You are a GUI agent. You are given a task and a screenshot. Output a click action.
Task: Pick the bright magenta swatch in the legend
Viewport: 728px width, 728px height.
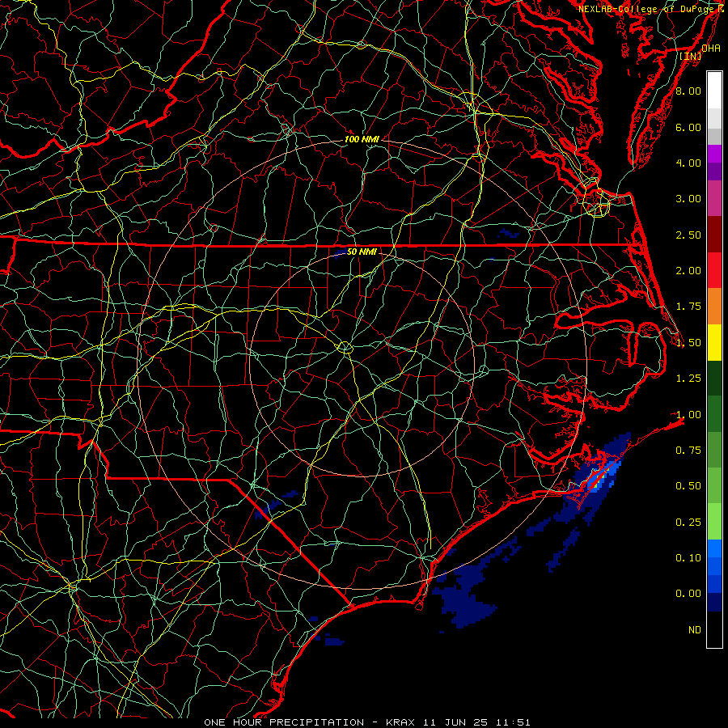pyautogui.click(x=714, y=154)
